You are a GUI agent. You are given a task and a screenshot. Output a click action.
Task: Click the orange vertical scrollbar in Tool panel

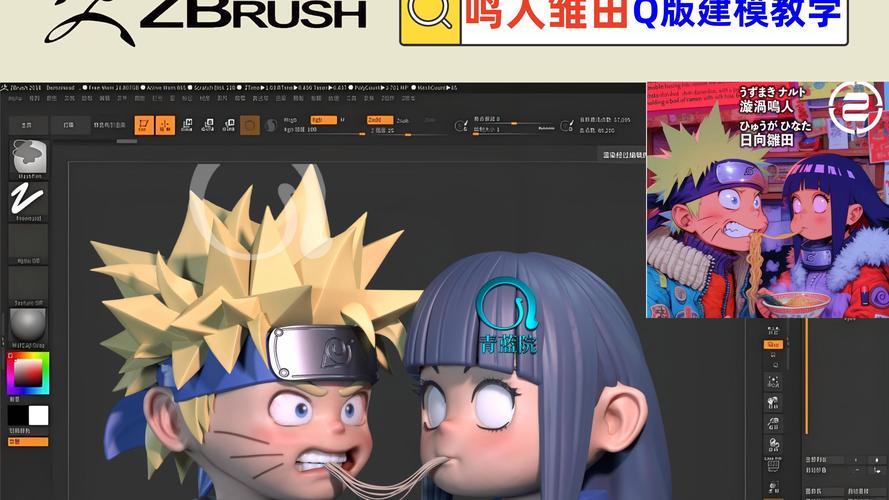pyautogui.click(x=806, y=377)
